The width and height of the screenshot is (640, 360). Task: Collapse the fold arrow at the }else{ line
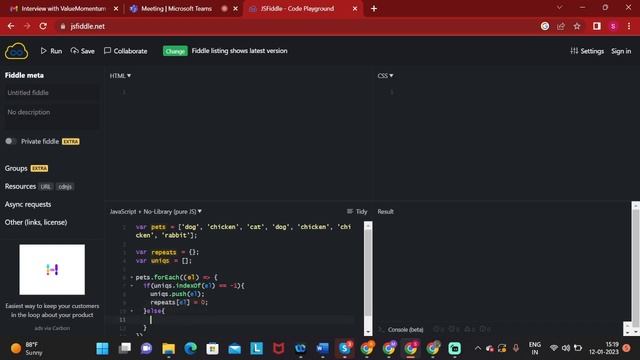click(x=131, y=311)
